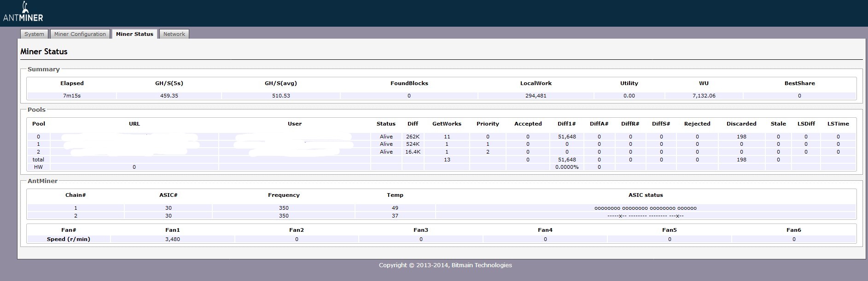Click the Elapsed value 7m15s

click(x=72, y=96)
